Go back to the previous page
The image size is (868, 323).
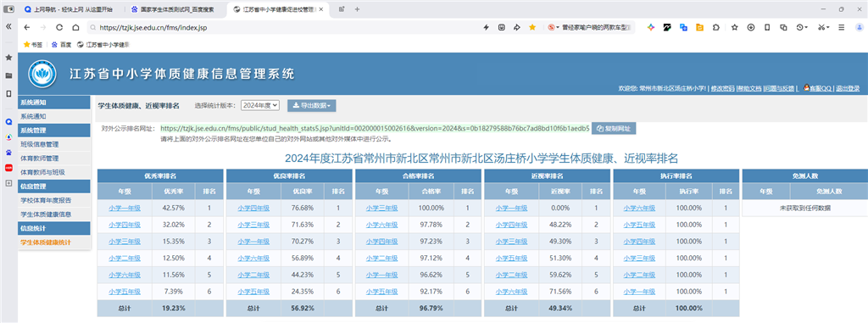point(27,27)
